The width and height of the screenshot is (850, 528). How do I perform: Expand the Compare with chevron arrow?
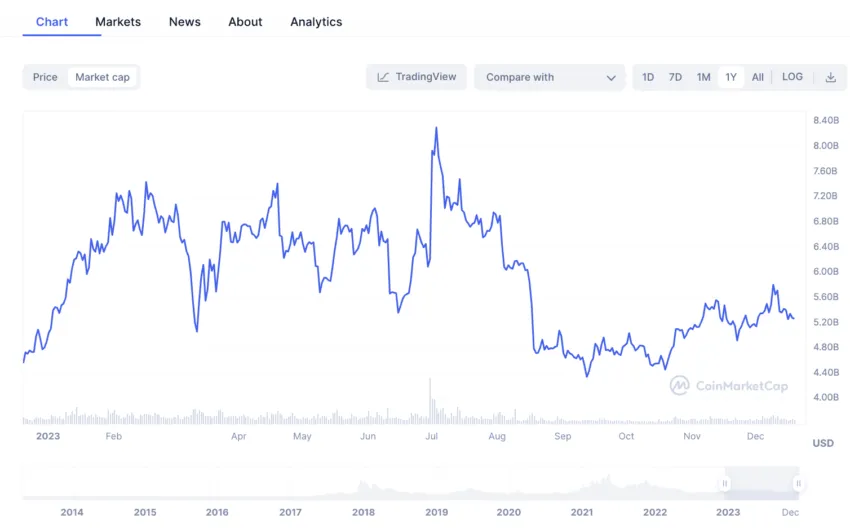611,77
